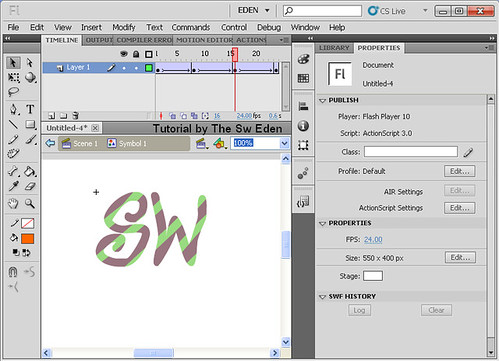The height and width of the screenshot is (361, 499).
Task: Click the Black and White colors icon
Action: pyautogui.click(x=15, y=252)
